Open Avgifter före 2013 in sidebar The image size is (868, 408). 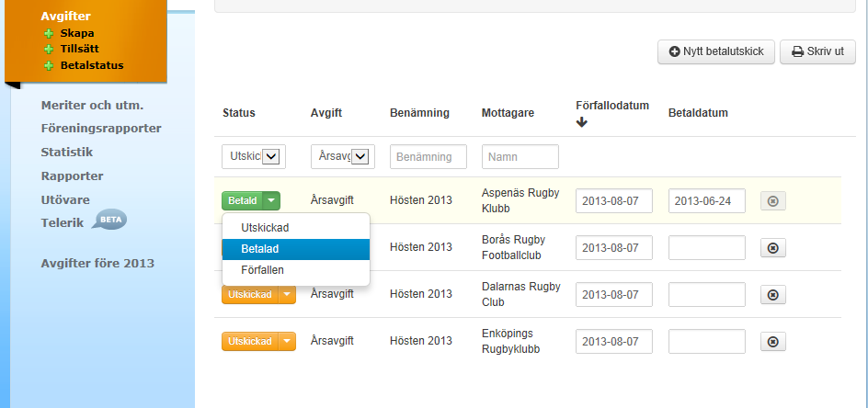tap(97, 264)
